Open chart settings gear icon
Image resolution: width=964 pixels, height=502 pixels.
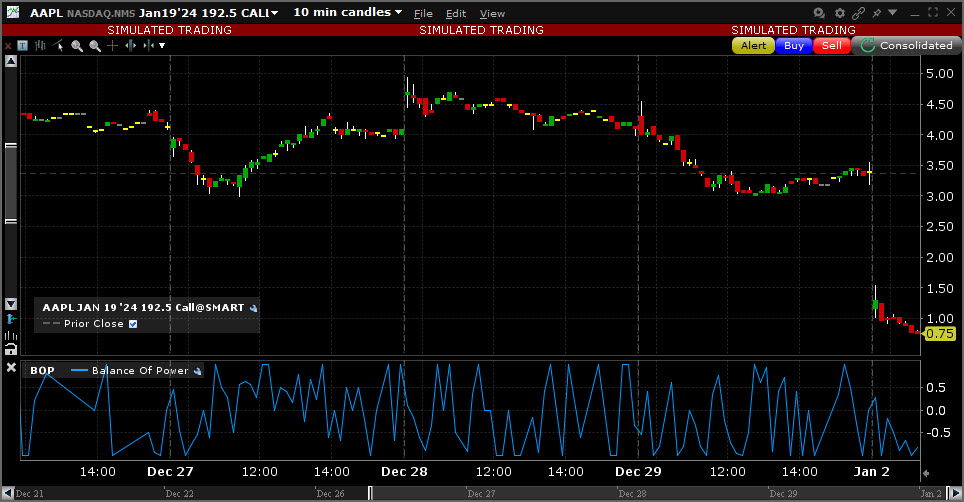click(x=840, y=12)
